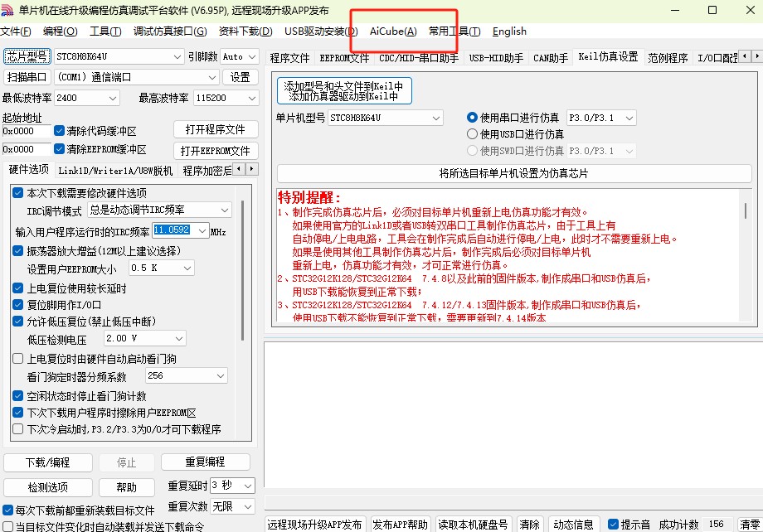Screen dimensions: 763x532
Task: Open IRC调节模式 dropdown
Action: tap(159, 210)
